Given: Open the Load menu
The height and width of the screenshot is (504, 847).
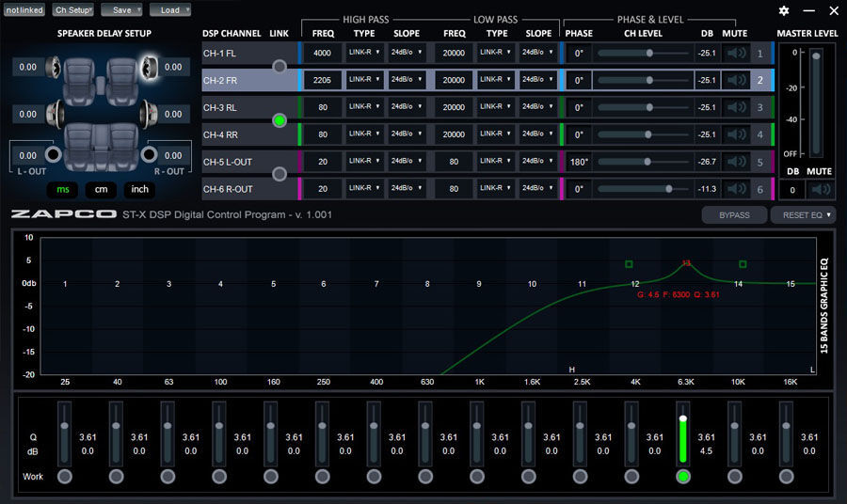Looking at the screenshot, I should pos(169,9).
